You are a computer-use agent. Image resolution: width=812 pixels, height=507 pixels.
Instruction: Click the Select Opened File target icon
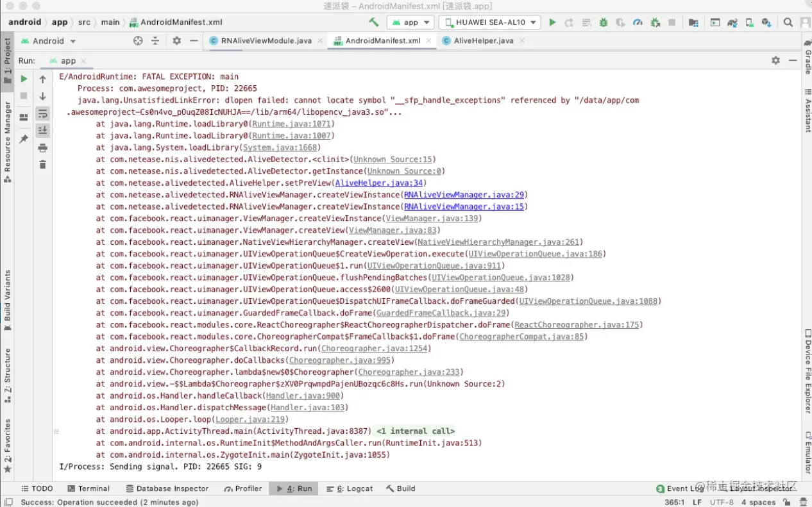138,40
